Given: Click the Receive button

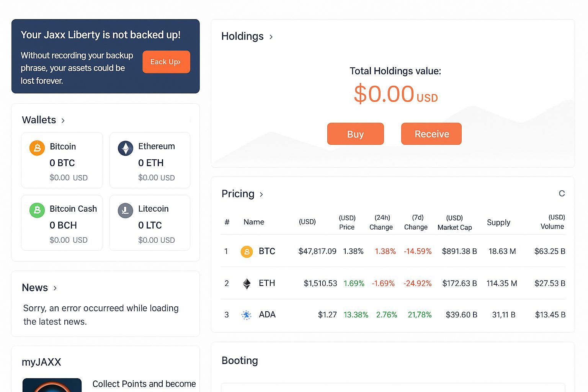Looking at the screenshot, I should coord(431,134).
